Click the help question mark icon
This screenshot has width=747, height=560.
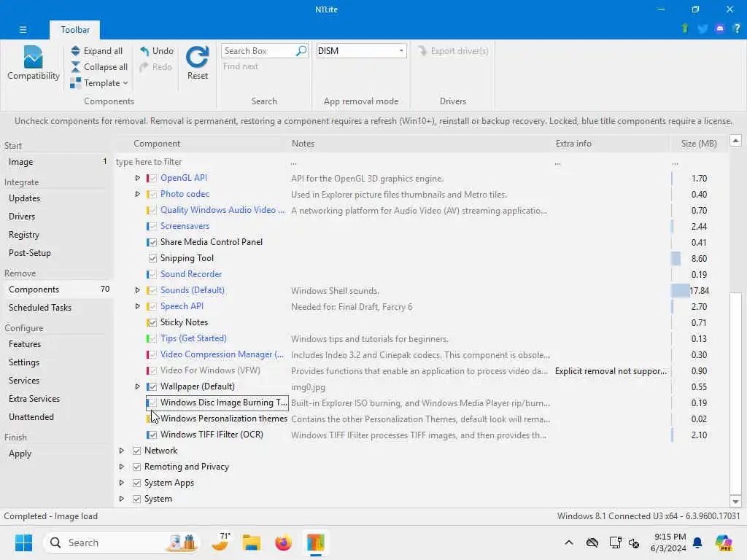[737, 28]
